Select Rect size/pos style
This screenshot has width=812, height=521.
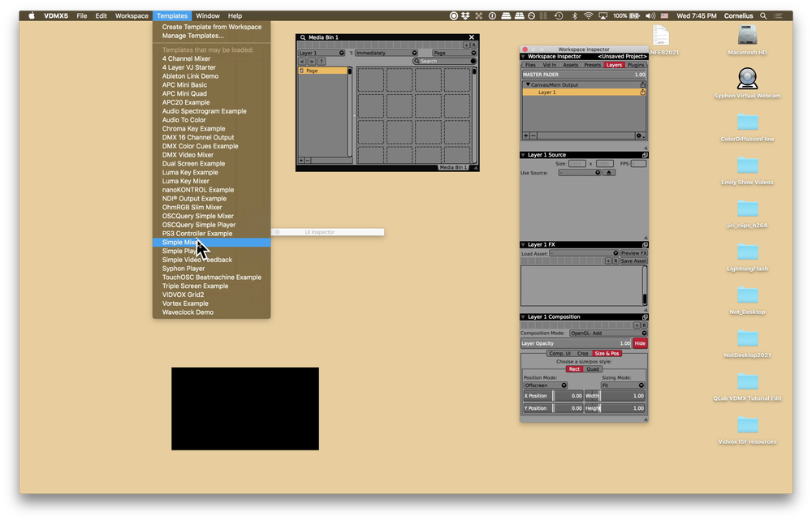(x=574, y=369)
